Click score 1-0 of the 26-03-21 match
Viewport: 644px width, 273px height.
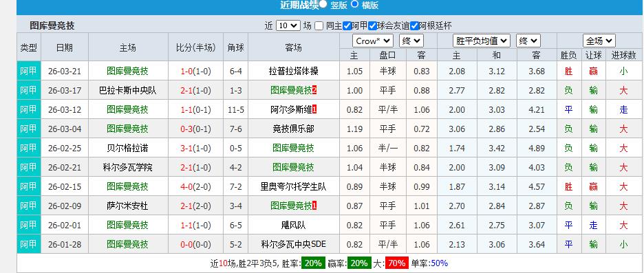[x=186, y=72]
